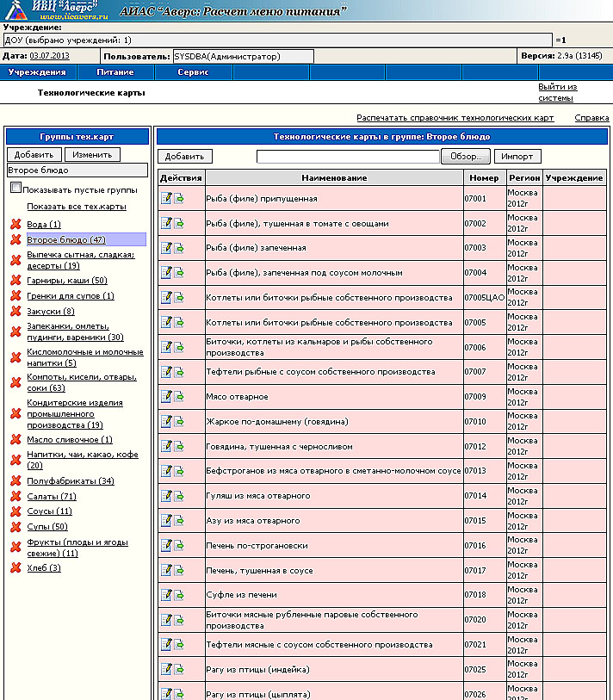Click Показать все тех.карты link
The height and width of the screenshot is (700, 613).
pos(77,207)
